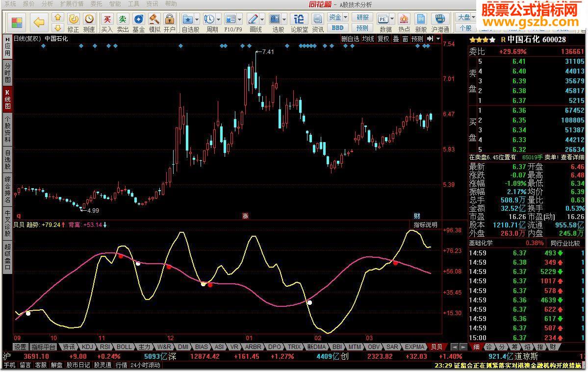Go back with the yellow left arrow
Viewport: 588px width, 372px height.
39,23
